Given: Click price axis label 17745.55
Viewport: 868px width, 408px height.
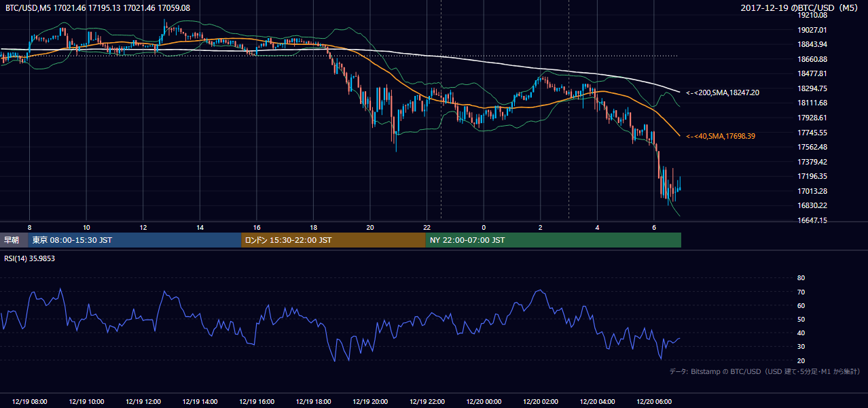Looking at the screenshot, I should (x=812, y=133).
